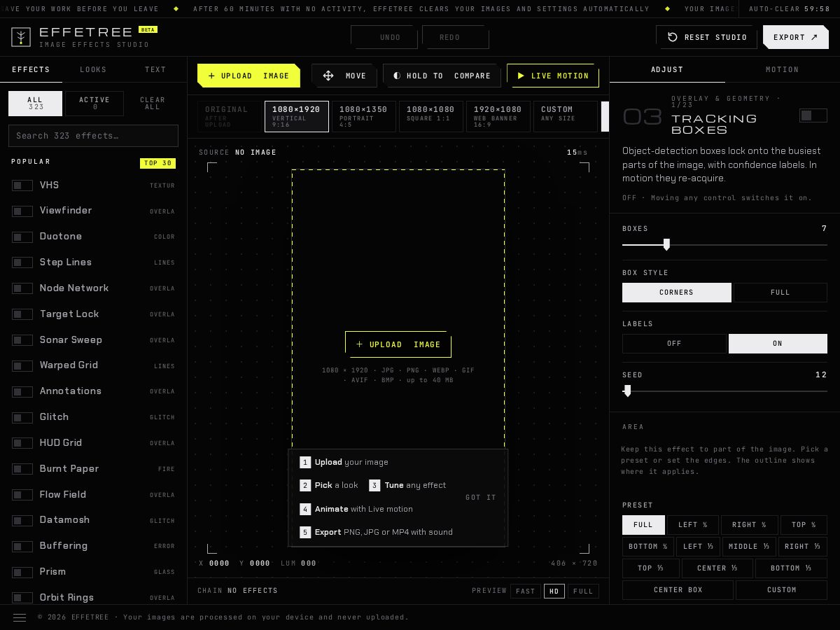Select the Original after upload size option
This screenshot has width=840, height=630.
coord(230,116)
